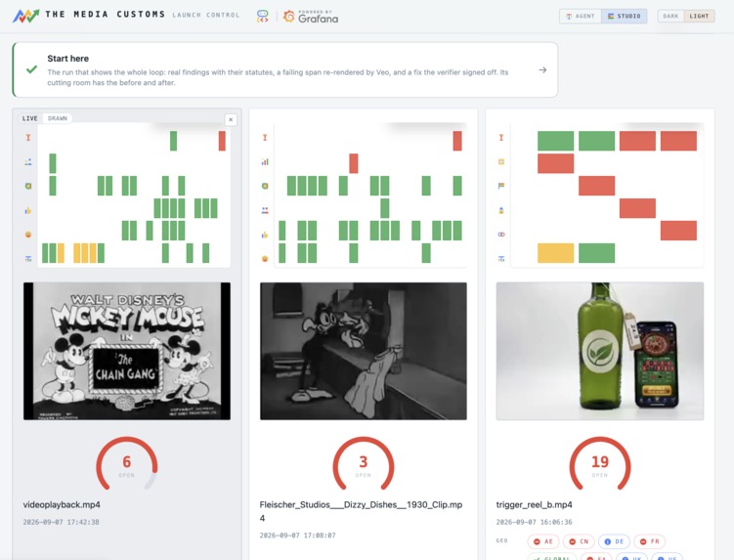Click the AE geo restriction chip
The image size is (734, 560).
click(x=543, y=541)
